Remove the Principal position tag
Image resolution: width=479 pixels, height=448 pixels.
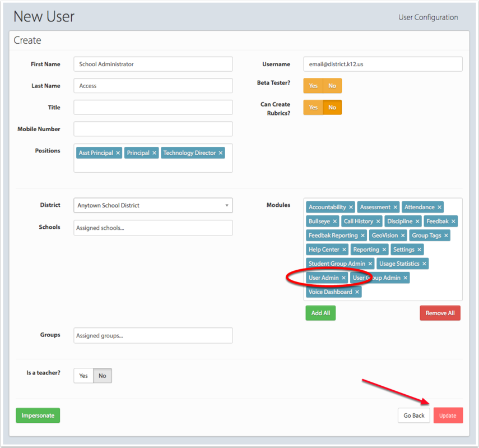pos(154,153)
